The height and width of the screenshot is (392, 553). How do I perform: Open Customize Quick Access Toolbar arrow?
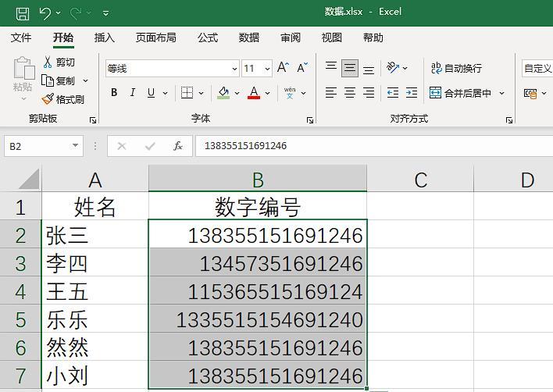(105, 14)
